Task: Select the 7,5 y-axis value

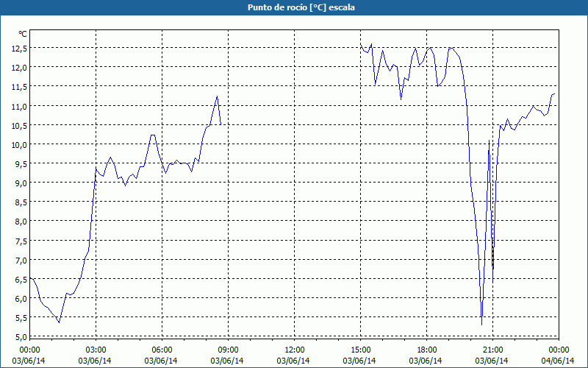Action: 21,241
